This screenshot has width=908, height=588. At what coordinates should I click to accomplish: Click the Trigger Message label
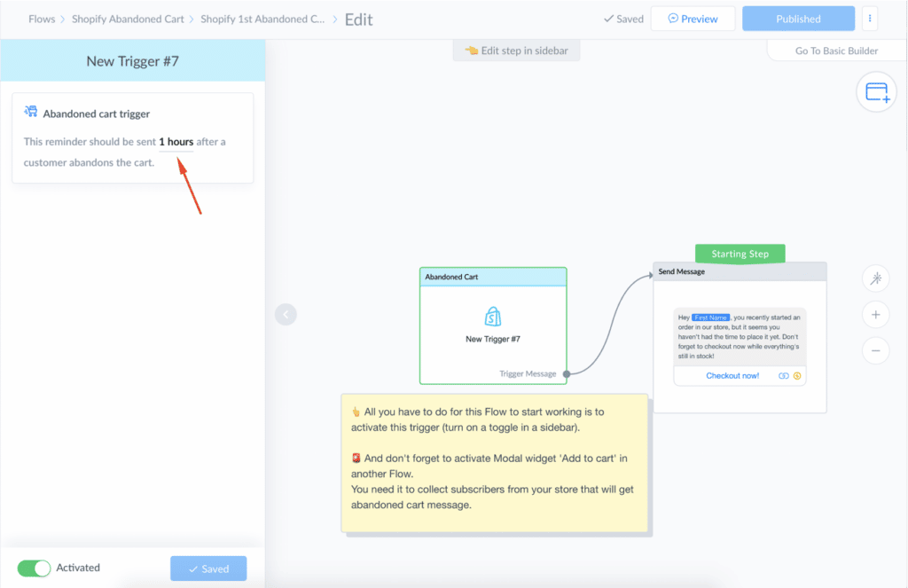[528, 373]
